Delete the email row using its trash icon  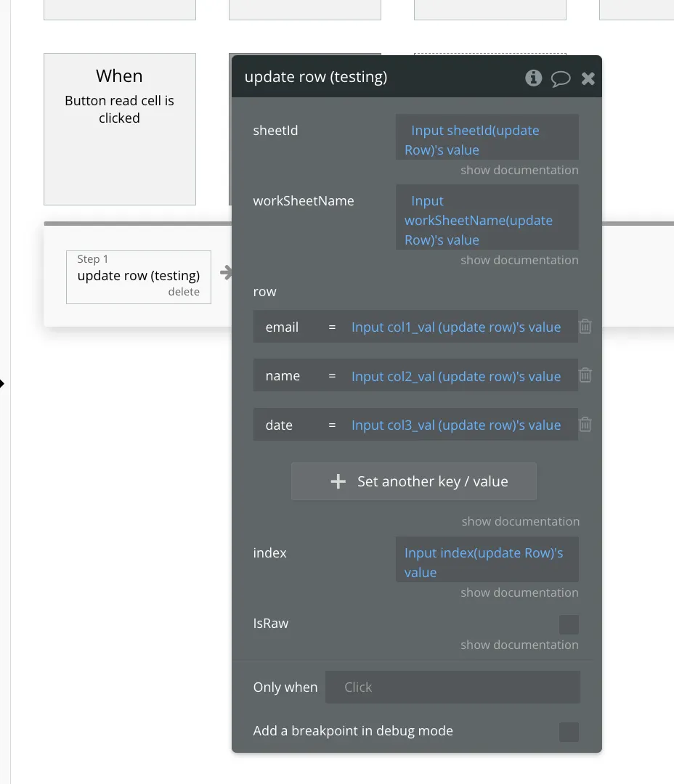click(x=585, y=327)
